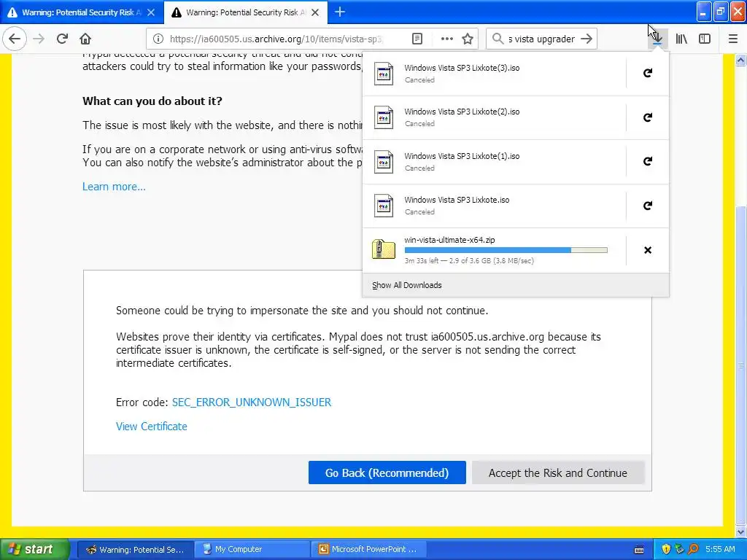Open the browser home page

pos(85,39)
